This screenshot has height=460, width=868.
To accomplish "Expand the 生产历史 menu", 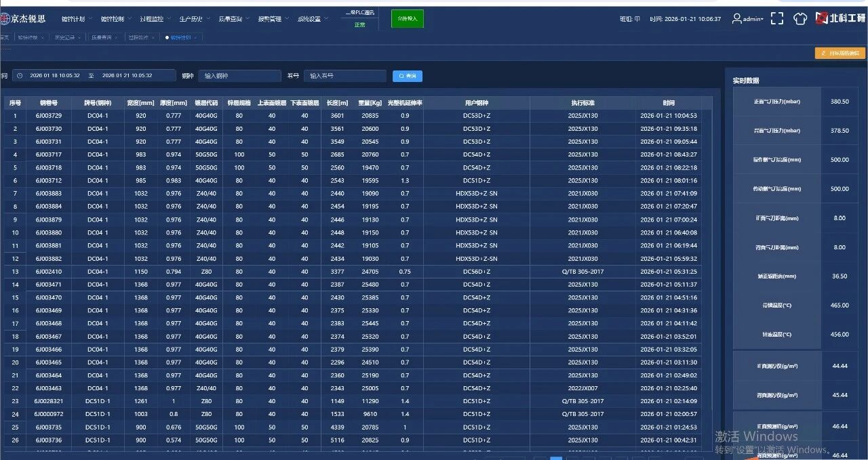I will tap(194, 19).
